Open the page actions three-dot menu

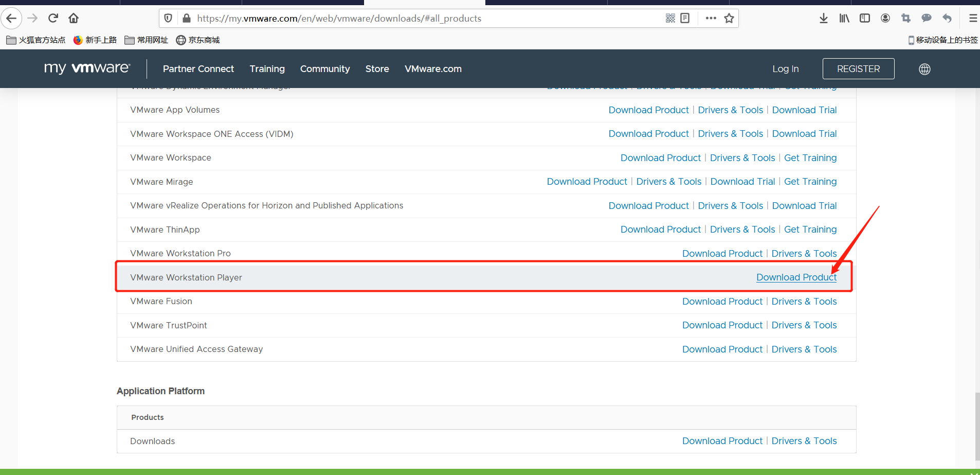point(711,19)
